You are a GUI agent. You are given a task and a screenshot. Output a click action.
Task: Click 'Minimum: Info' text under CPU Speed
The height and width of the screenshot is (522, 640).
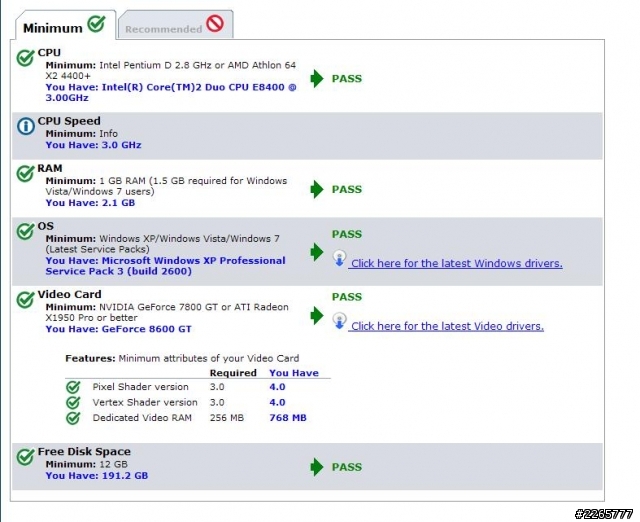click(82, 134)
